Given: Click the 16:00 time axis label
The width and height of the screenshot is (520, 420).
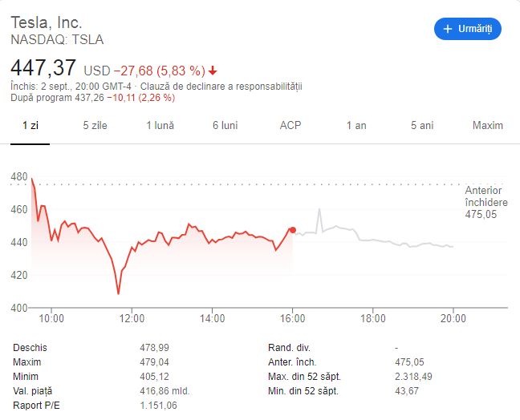Looking at the screenshot, I should pyautogui.click(x=292, y=318).
